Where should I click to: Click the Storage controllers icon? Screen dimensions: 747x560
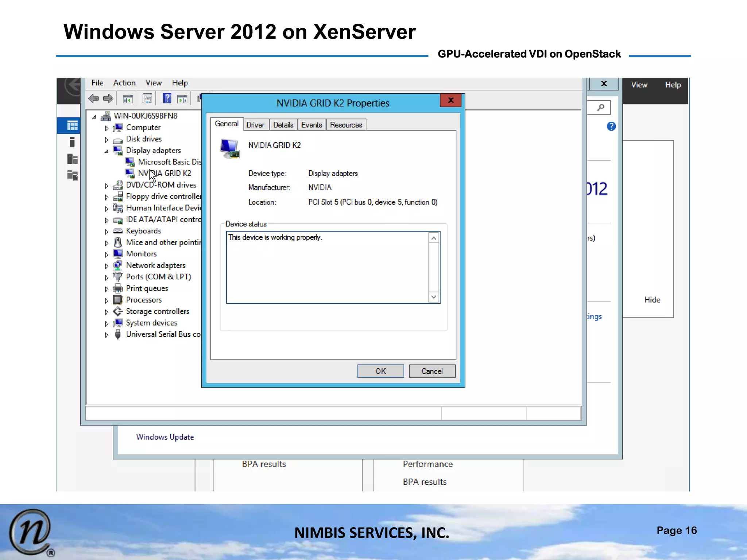(118, 311)
